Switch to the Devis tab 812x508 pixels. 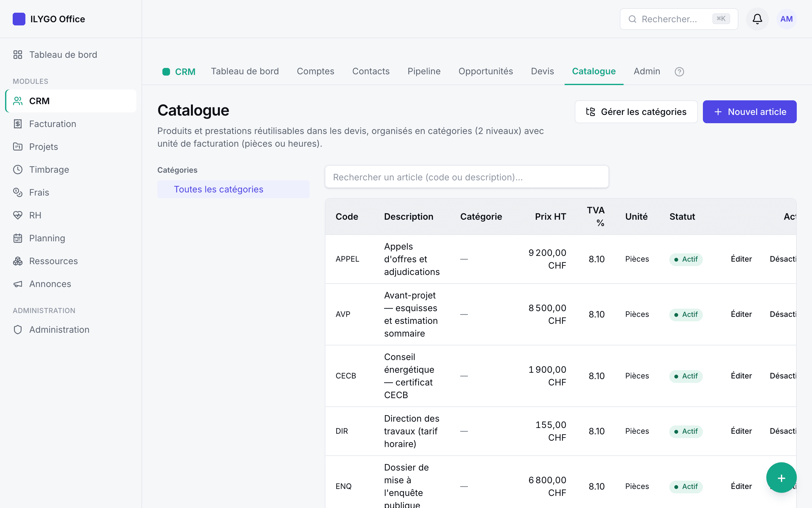(x=542, y=71)
